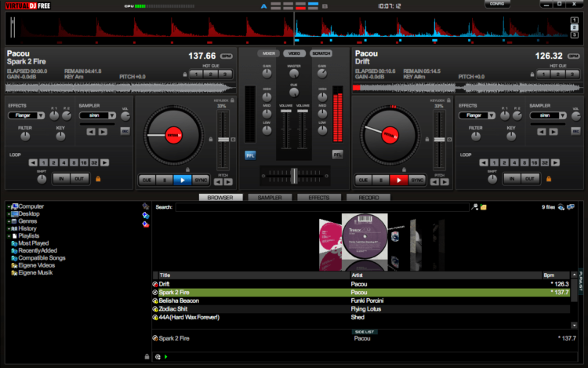Expand the Desktop tree node
The height and width of the screenshot is (368, 588).
coord(9,214)
